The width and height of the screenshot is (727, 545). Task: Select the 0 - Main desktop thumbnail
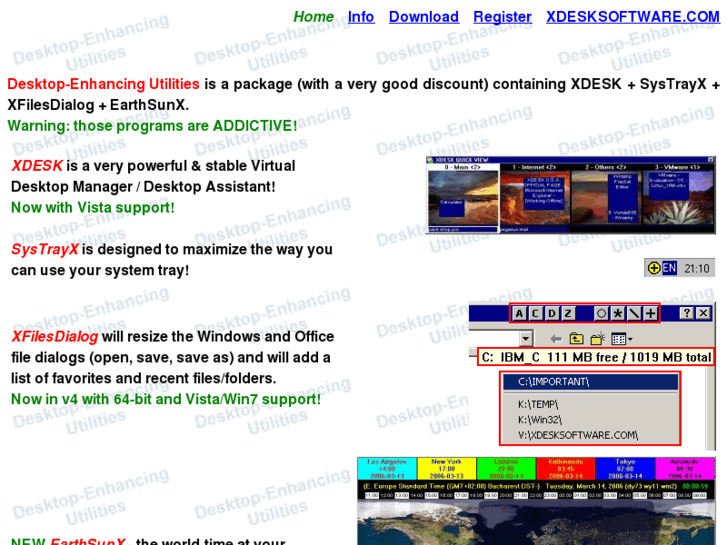click(462, 198)
